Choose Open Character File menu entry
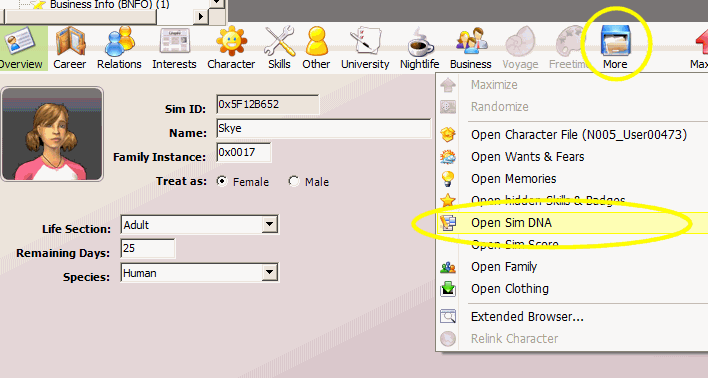The image size is (708, 378). (x=579, y=135)
